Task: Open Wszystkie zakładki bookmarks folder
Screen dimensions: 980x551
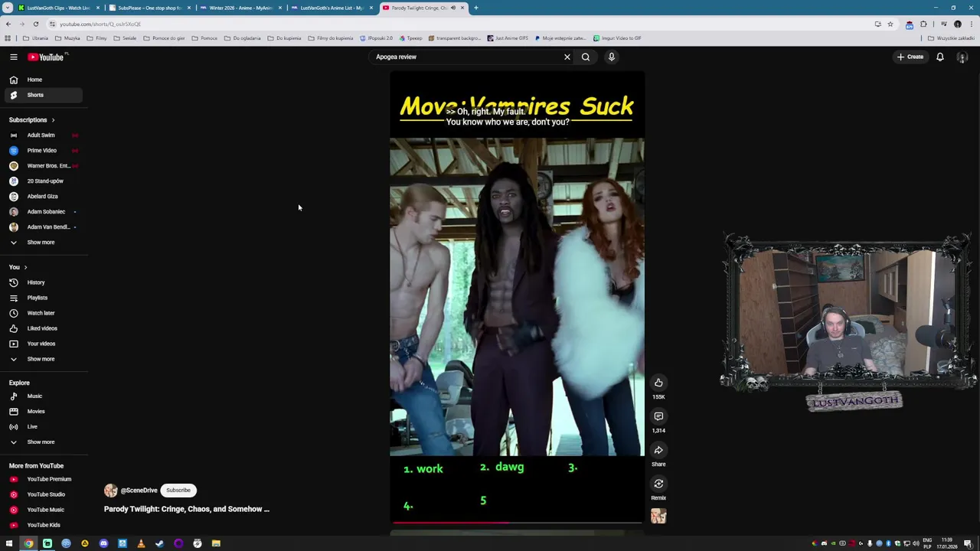Action: click(952, 38)
